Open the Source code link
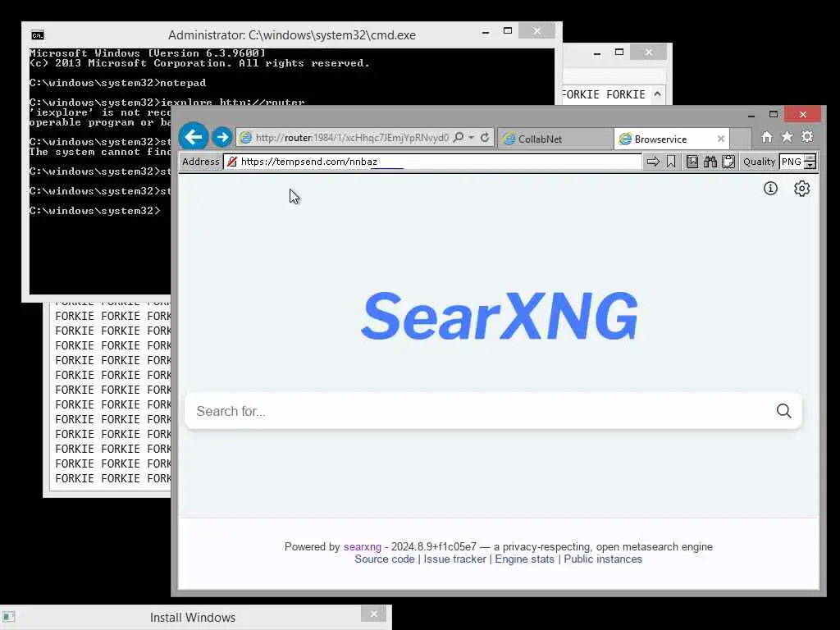 (x=385, y=559)
